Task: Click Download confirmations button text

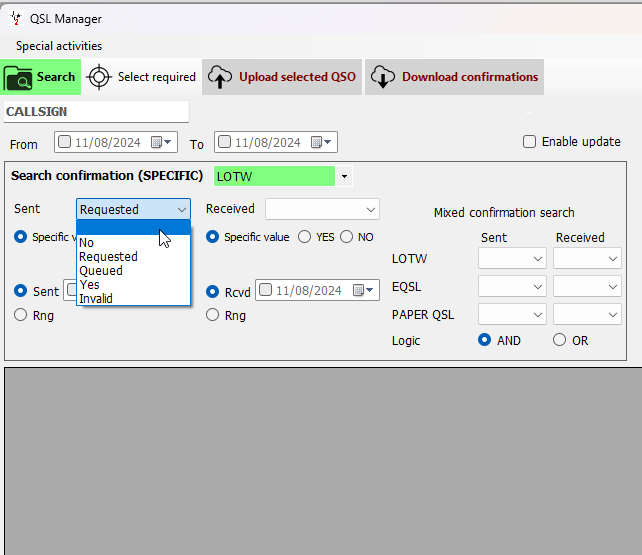Action: pyautogui.click(x=470, y=77)
